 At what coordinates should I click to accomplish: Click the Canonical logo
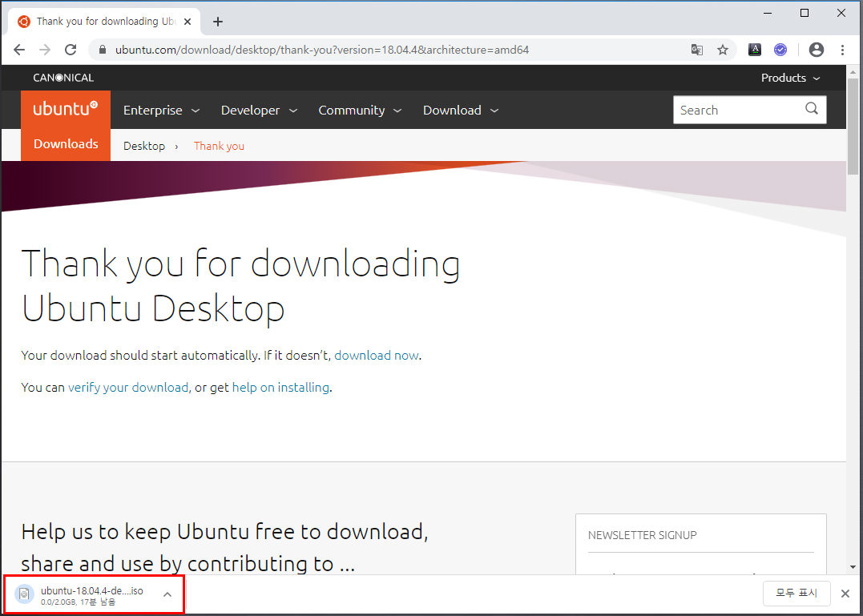63,78
